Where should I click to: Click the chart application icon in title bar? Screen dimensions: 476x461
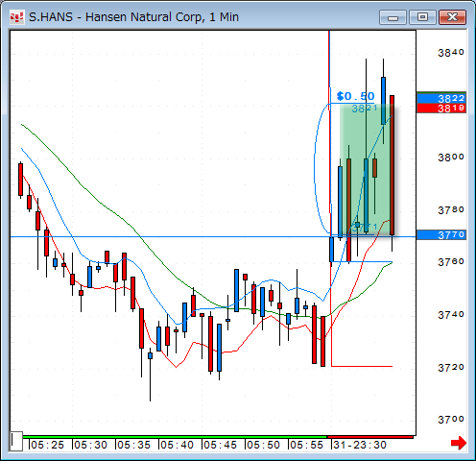tap(16, 17)
